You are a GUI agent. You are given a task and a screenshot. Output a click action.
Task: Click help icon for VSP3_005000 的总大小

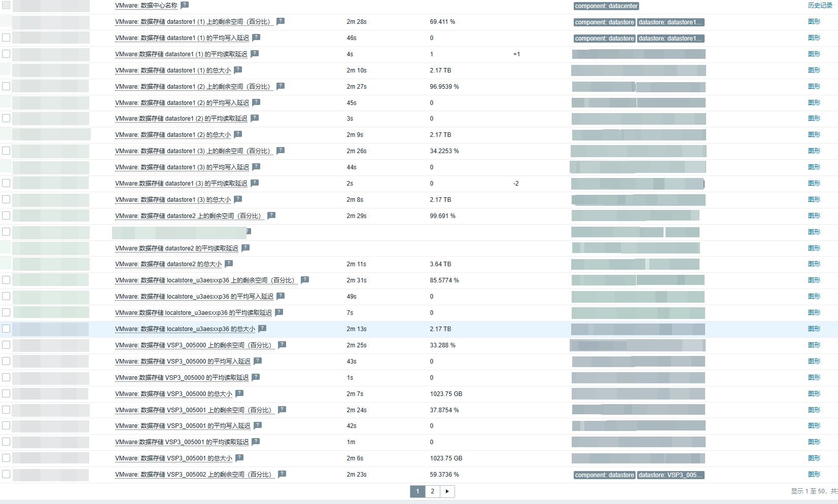point(239,393)
